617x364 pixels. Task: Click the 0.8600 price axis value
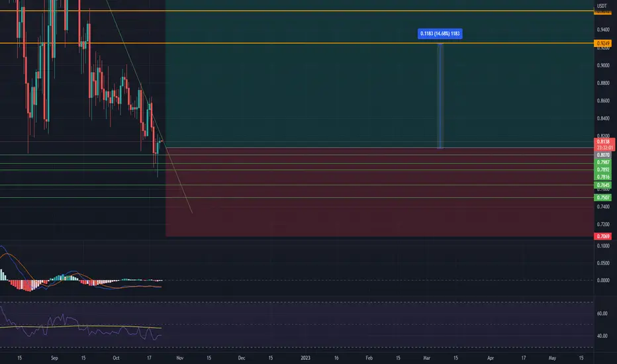(603, 101)
